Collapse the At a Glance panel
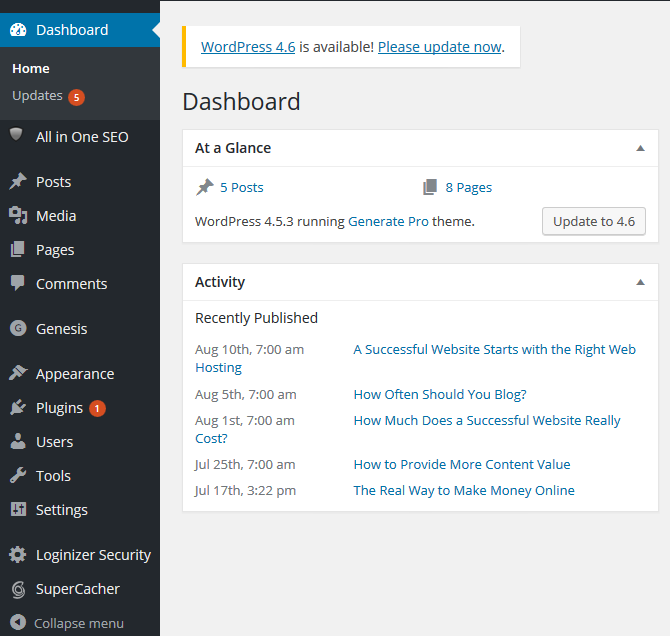This screenshot has height=636, width=670. 640,148
